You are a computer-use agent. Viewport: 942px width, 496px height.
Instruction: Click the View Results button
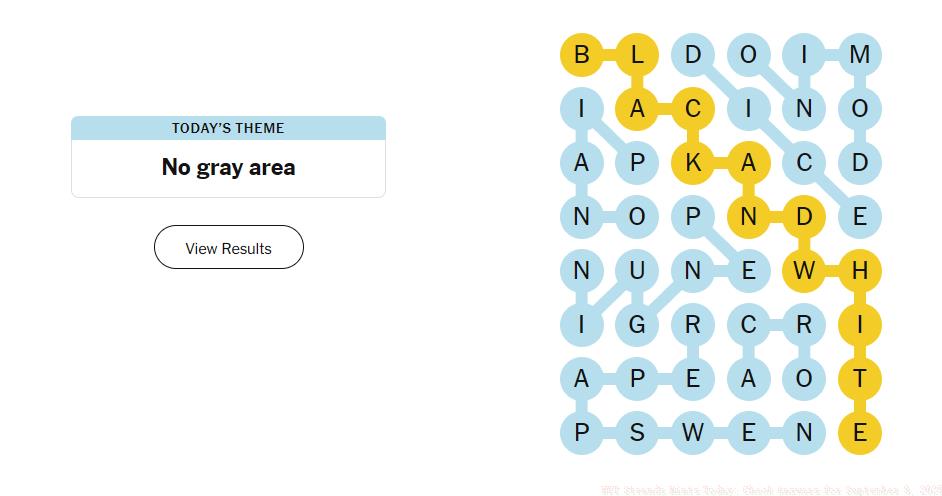pos(228,248)
